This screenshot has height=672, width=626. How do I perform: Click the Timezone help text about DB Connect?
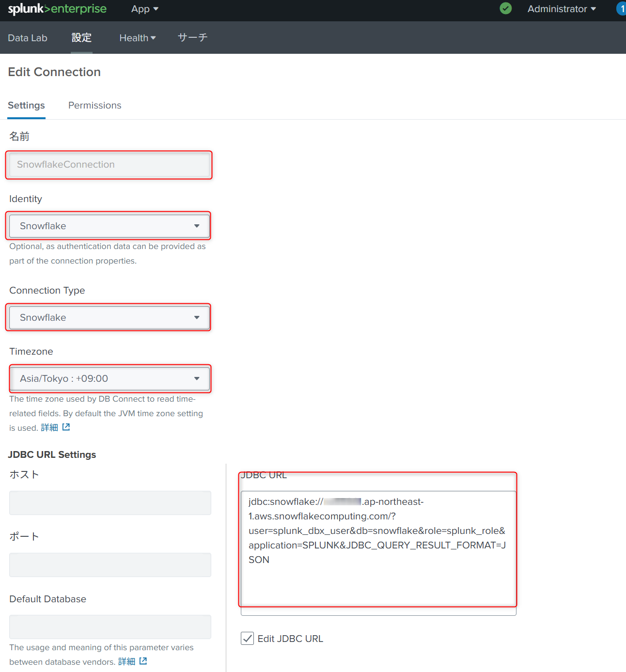tap(106, 413)
